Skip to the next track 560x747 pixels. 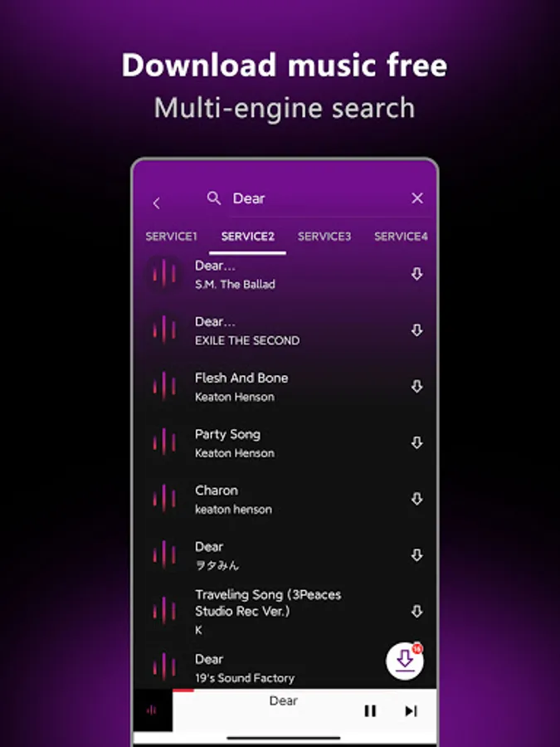click(x=411, y=710)
